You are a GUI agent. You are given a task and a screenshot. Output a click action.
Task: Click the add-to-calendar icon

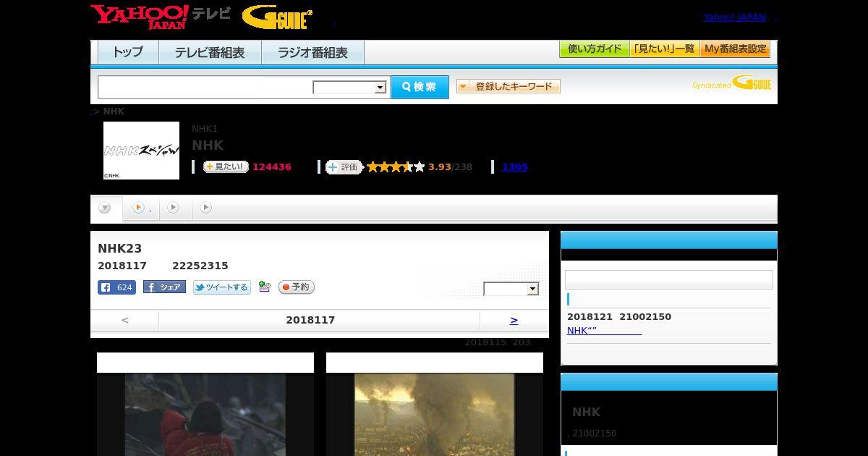(x=265, y=287)
